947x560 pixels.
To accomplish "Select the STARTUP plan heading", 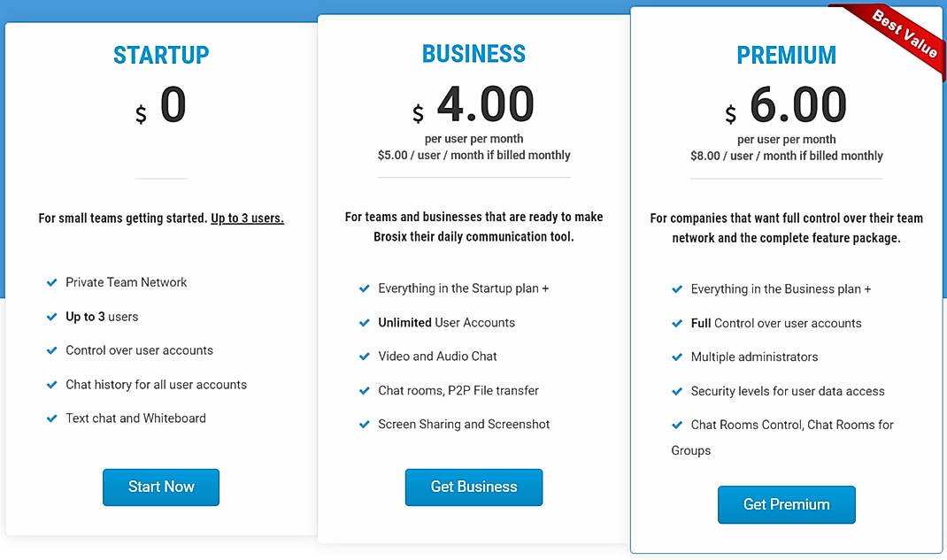I will coord(160,55).
